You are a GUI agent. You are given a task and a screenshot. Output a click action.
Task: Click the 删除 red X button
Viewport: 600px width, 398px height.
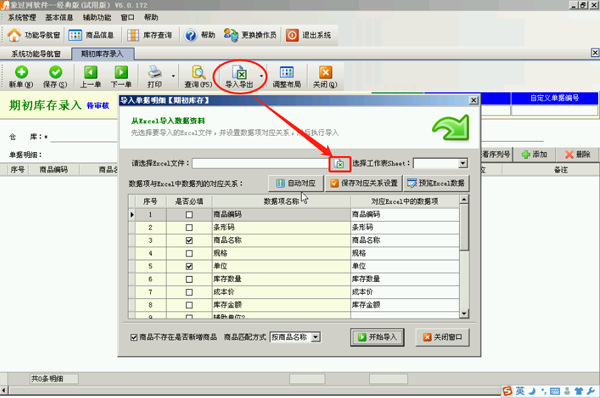tap(578, 154)
